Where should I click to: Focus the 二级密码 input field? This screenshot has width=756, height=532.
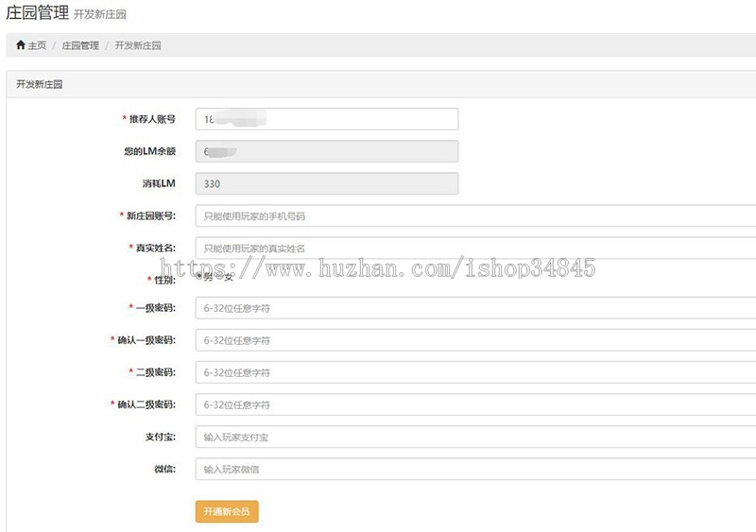coord(475,372)
